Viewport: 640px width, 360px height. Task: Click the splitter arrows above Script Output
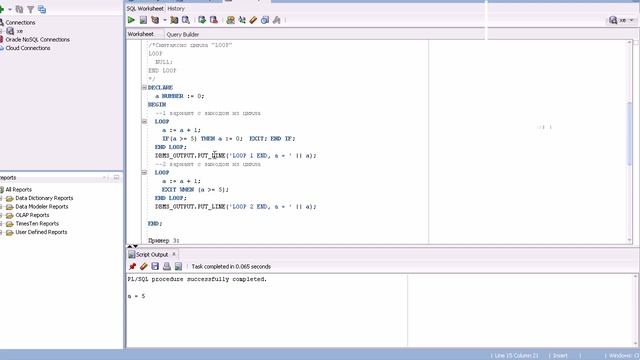coord(133,246)
